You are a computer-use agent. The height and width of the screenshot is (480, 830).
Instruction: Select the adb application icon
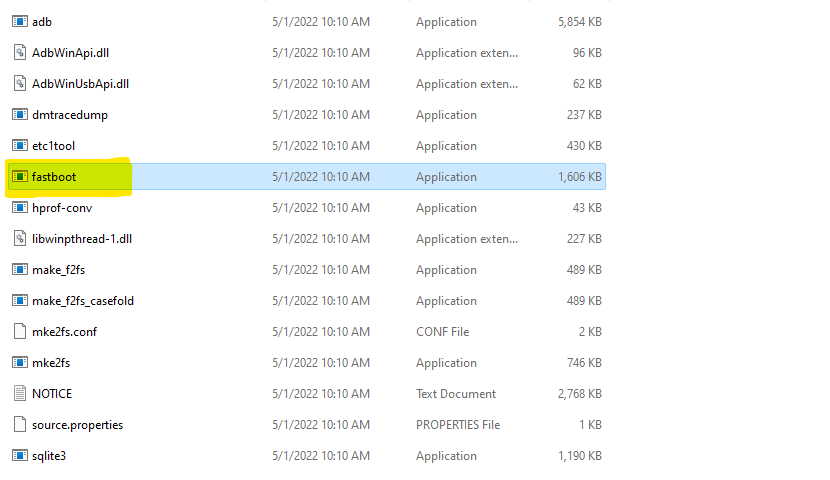tap(20, 22)
